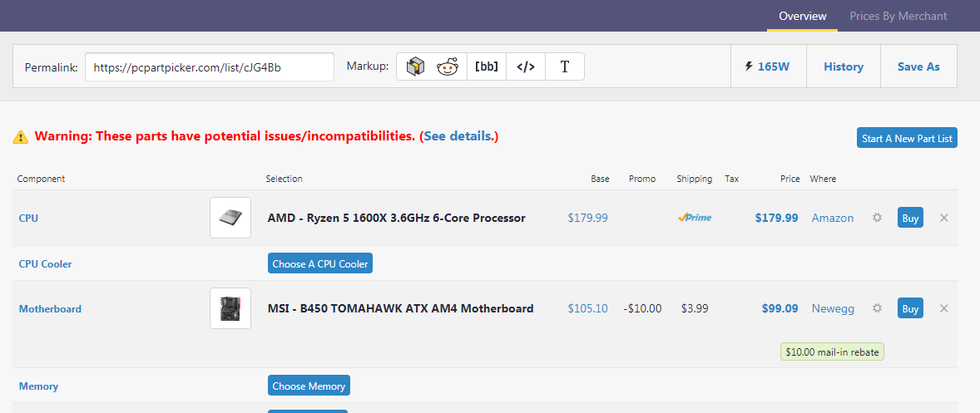Screen dimensions: 980x413
Task: Click the $3.99 shipping value
Action: click(695, 308)
